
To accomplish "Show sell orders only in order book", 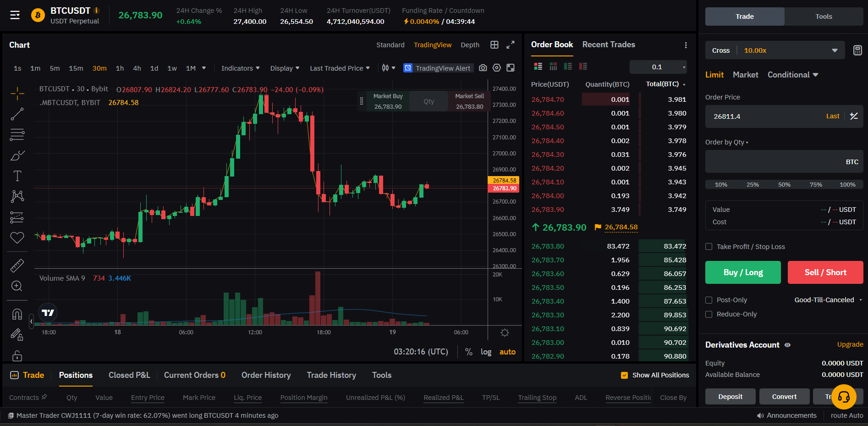I will click(583, 66).
